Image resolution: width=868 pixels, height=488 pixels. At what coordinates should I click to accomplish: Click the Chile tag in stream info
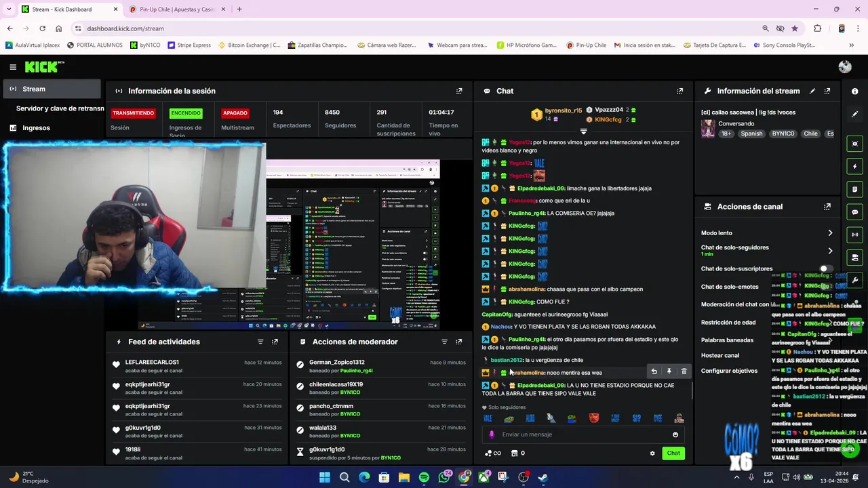(x=810, y=134)
